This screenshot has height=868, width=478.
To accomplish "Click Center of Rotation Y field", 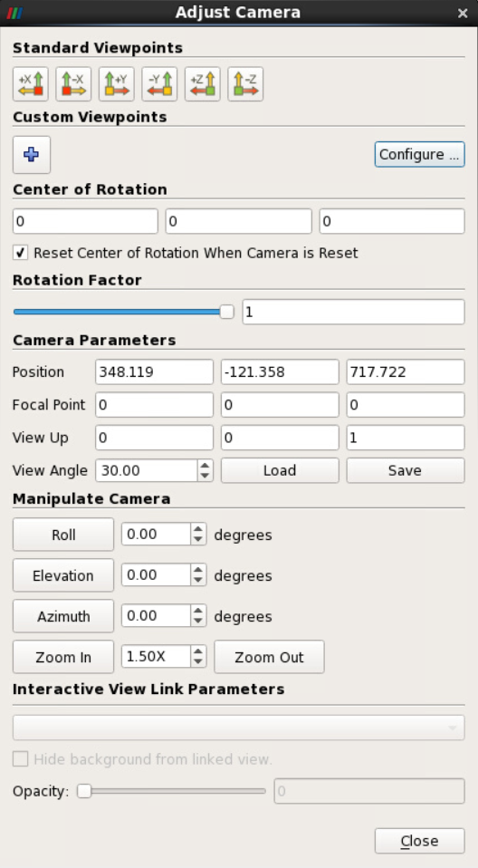I will tap(238, 221).
